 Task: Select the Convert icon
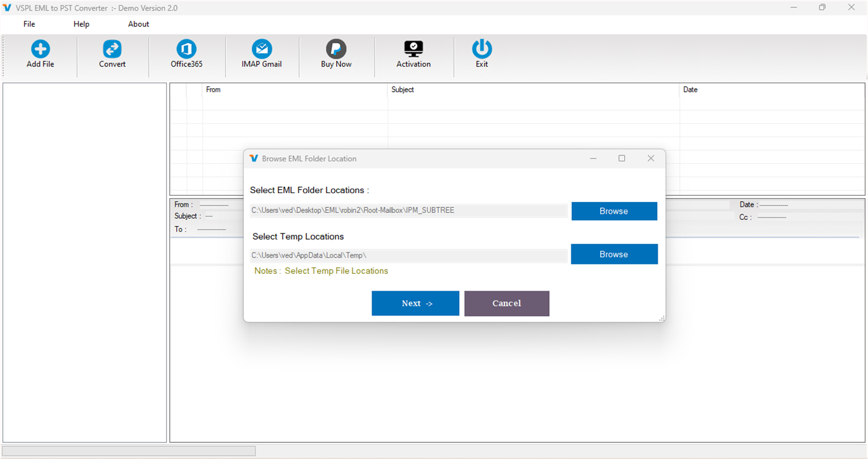(112, 54)
